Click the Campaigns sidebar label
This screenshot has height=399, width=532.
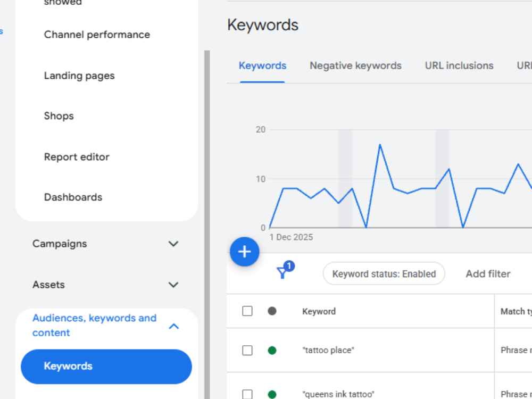click(60, 244)
